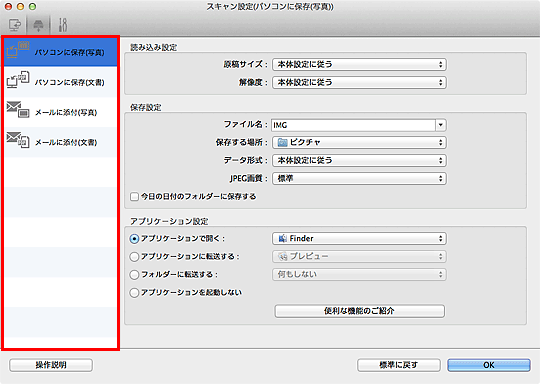
Task: Open the JPEG画質 dropdown
Action: pos(359,178)
